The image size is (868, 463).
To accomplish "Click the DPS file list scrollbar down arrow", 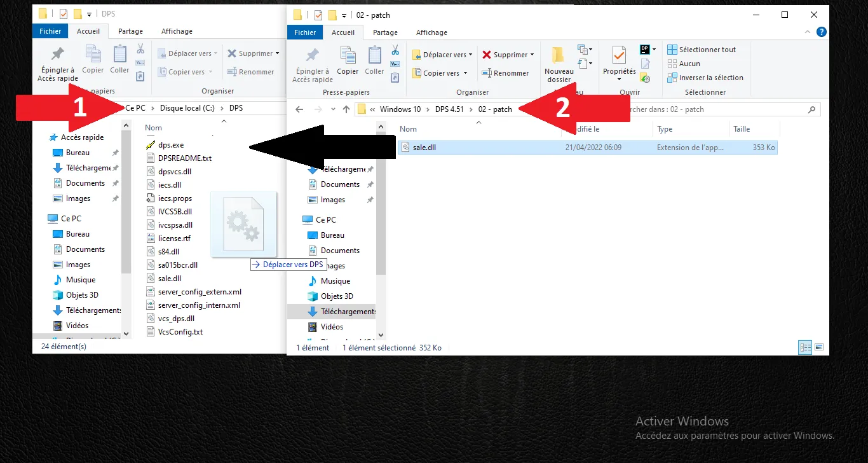I will [x=126, y=333].
